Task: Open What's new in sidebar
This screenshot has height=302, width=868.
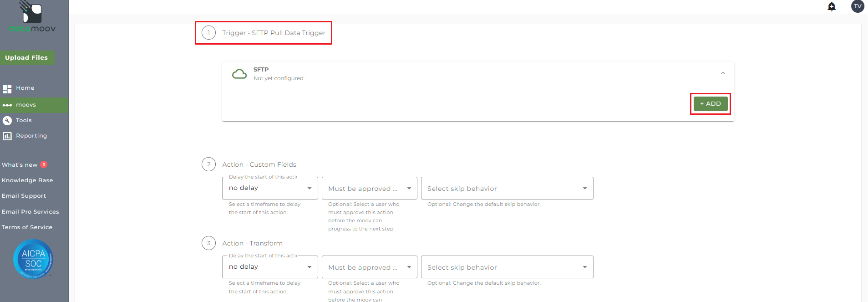Action: 20,165
